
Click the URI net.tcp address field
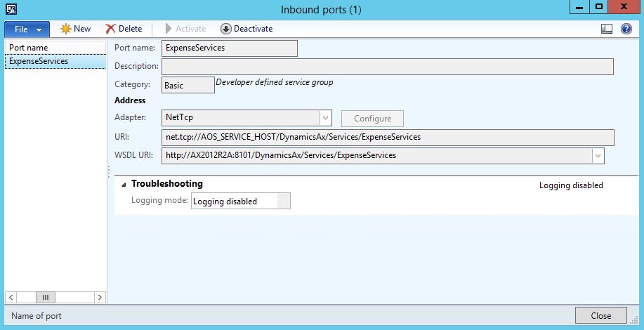[x=388, y=137]
